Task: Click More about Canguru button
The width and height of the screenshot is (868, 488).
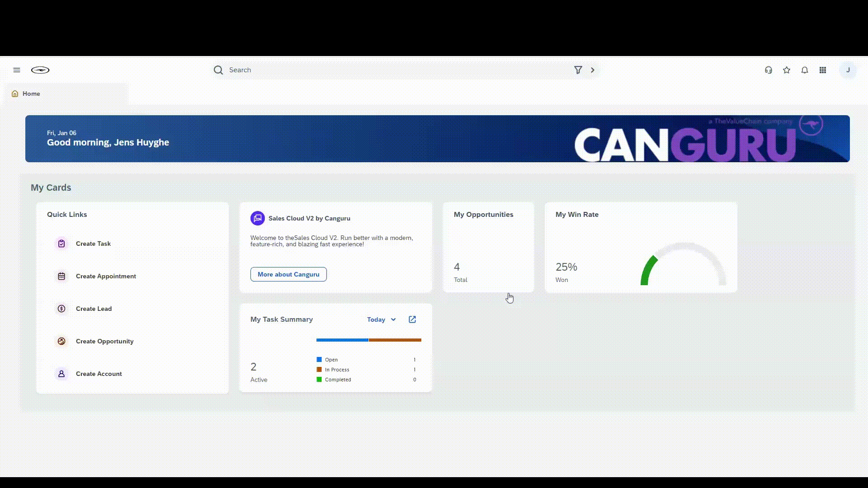Action: click(x=288, y=274)
